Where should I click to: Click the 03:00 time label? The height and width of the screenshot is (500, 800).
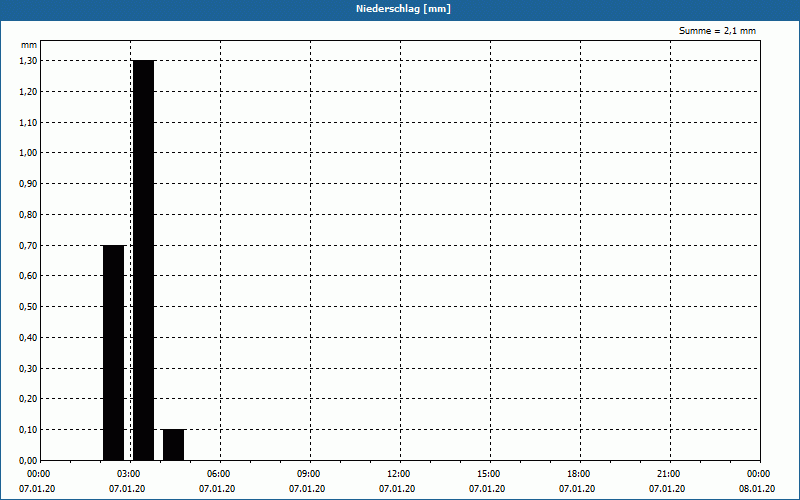click(x=129, y=474)
